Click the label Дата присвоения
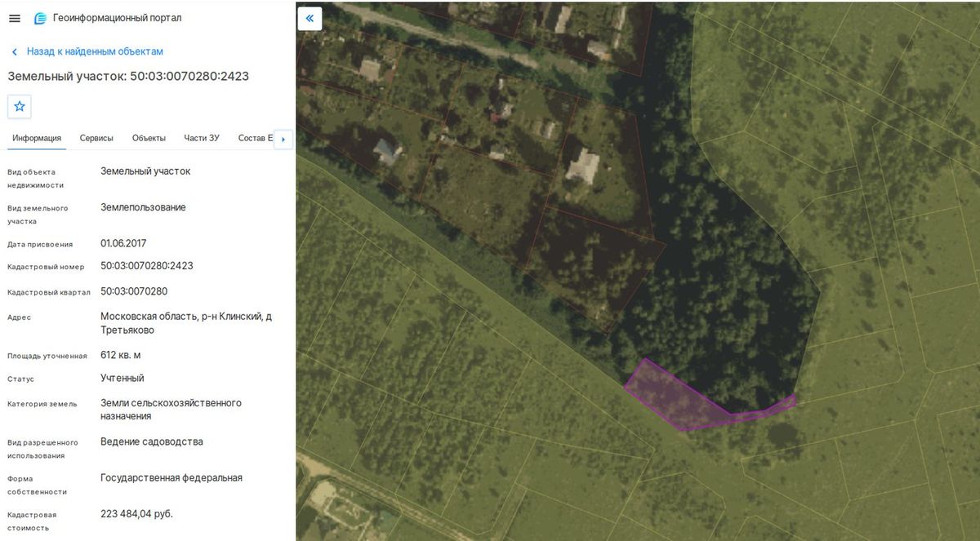Screen dimensions: 980x541 coord(40,245)
